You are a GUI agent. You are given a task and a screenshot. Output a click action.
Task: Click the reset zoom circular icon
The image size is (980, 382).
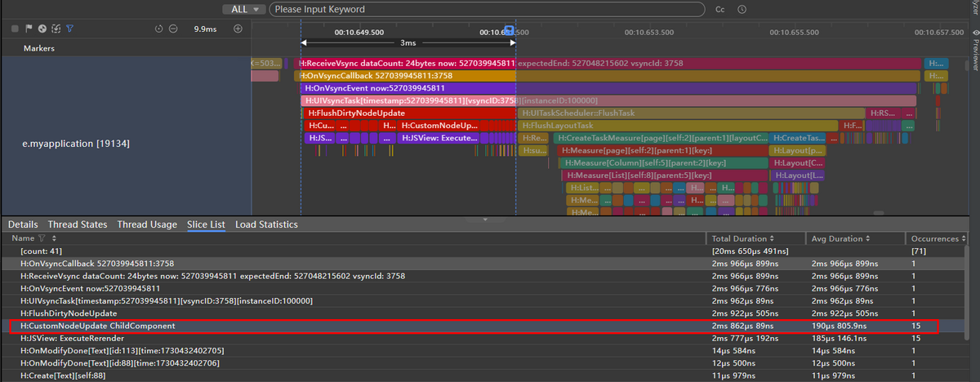(159, 29)
